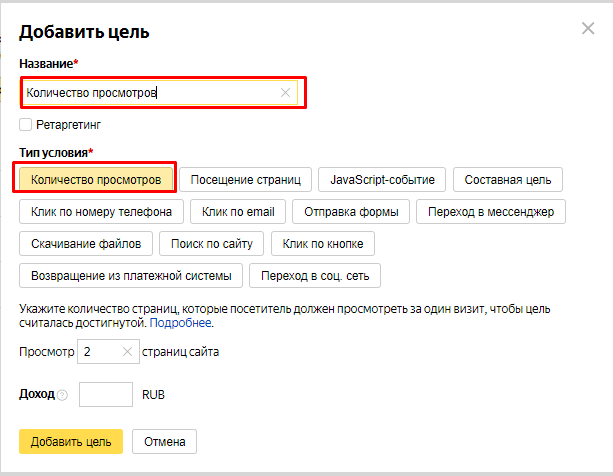Open the Подробнее link
613x476 pixels.
(x=180, y=323)
